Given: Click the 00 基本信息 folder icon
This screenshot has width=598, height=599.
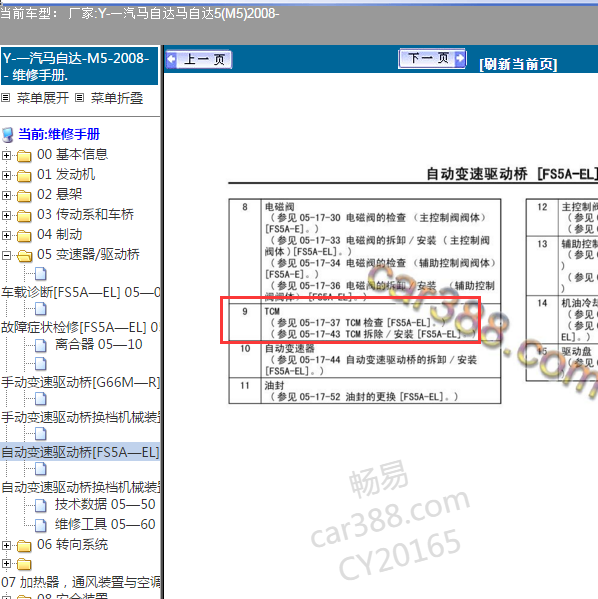Looking at the screenshot, I should (x=24, y=155).
